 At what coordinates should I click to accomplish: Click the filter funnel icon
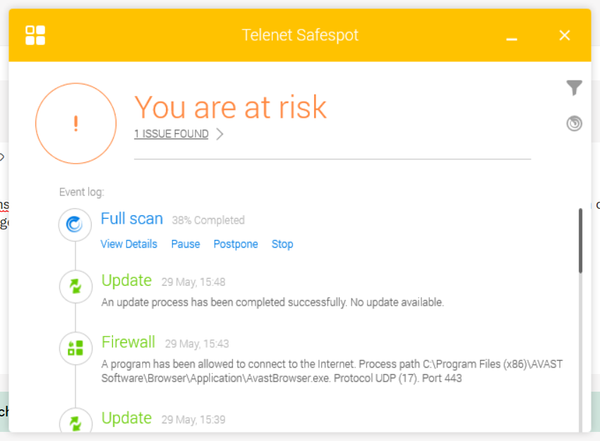573,89
